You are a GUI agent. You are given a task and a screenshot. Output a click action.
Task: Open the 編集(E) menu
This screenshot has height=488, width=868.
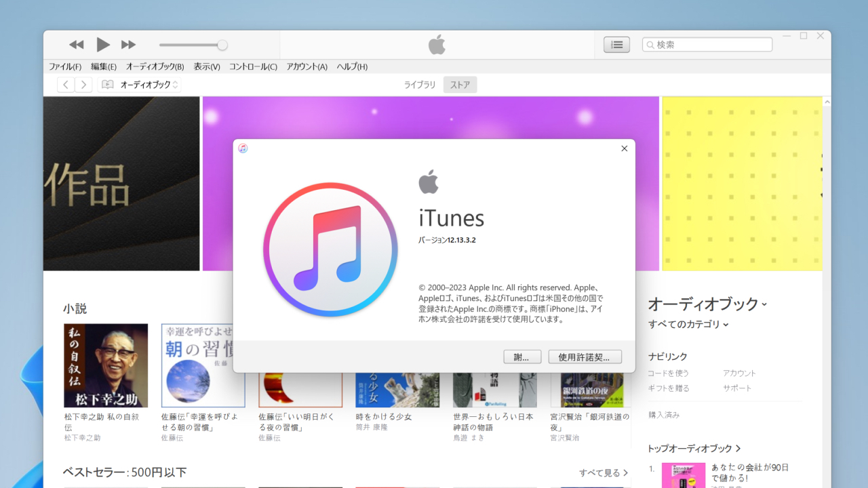point(104,66)
